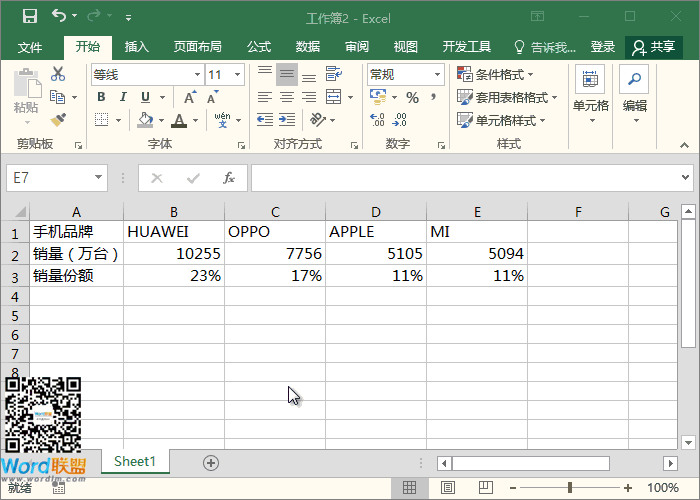Image resolution: width=700 pixels, height=500 pixels.
Task: Toggle Bold formatting
Action: (101, 97)
